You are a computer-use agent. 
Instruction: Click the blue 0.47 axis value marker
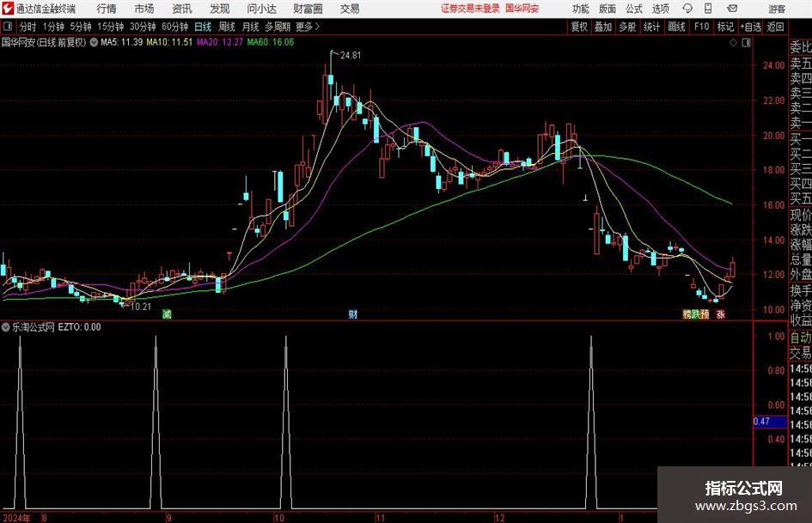pos(770,422)
